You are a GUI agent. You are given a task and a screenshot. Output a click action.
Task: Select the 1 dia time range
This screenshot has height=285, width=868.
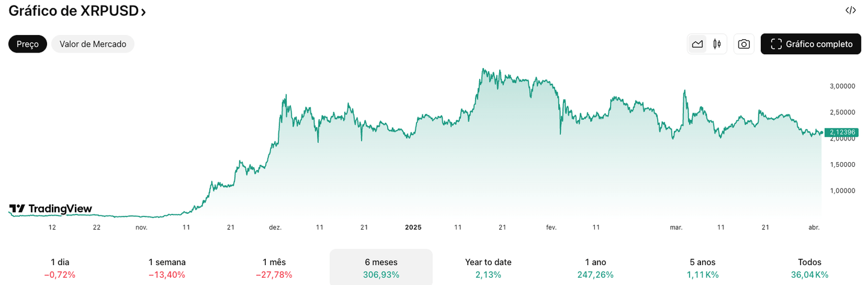pos(60,268)
